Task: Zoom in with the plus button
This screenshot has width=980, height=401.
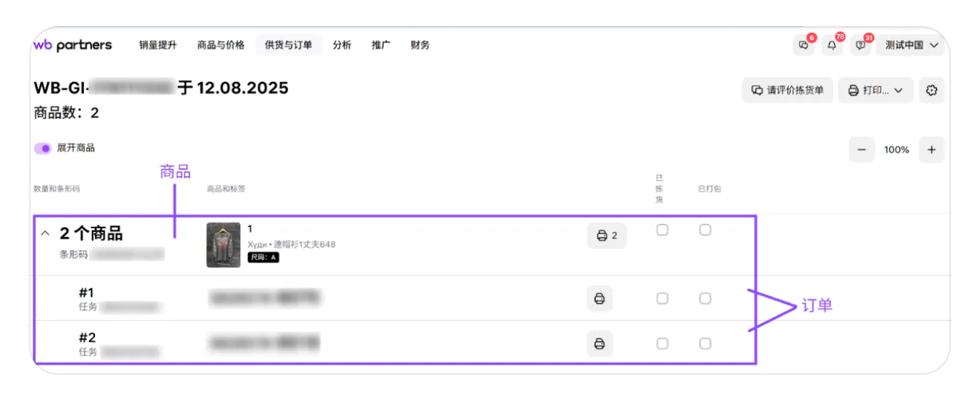Action: pyautogui.click(x=931, y=149)
